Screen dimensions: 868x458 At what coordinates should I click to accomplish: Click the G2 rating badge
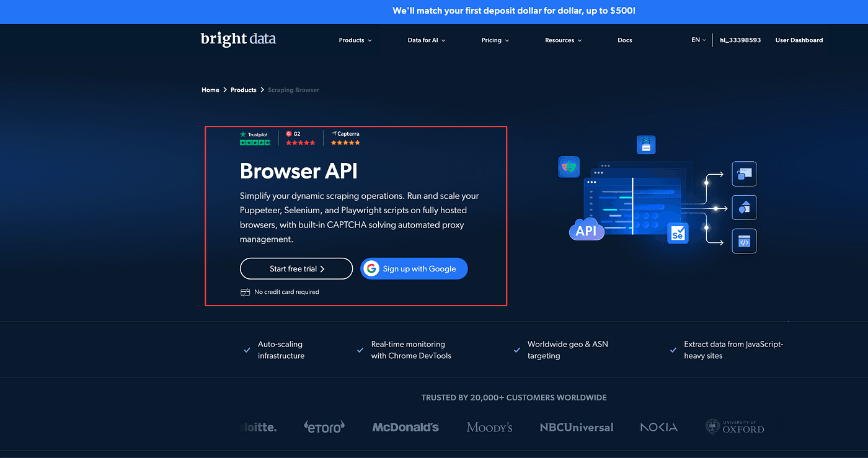(x=300, y=138)
